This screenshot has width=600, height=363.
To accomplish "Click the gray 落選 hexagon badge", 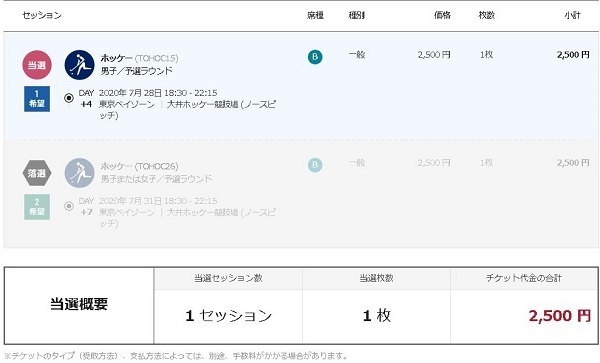I will (37, 173).
